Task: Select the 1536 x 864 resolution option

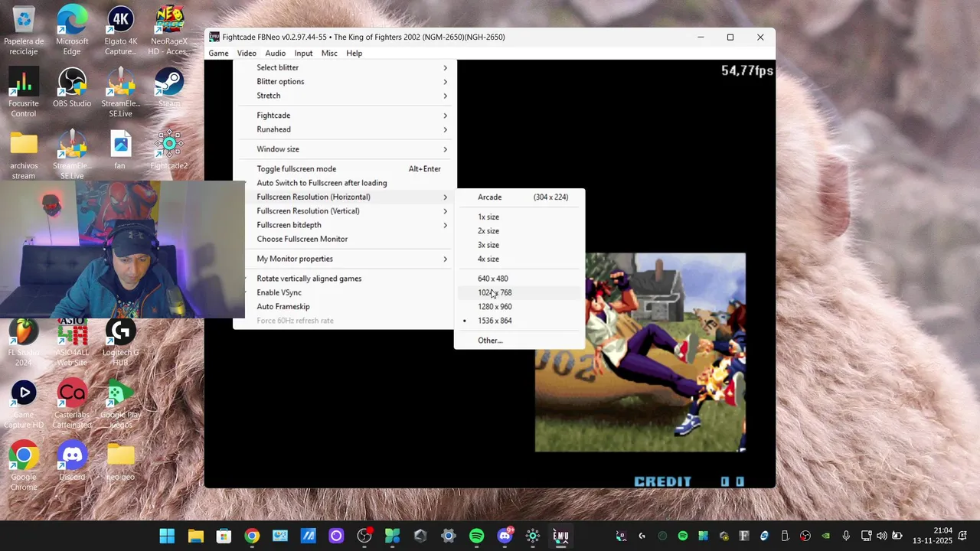Action: [x=520, y=321]
